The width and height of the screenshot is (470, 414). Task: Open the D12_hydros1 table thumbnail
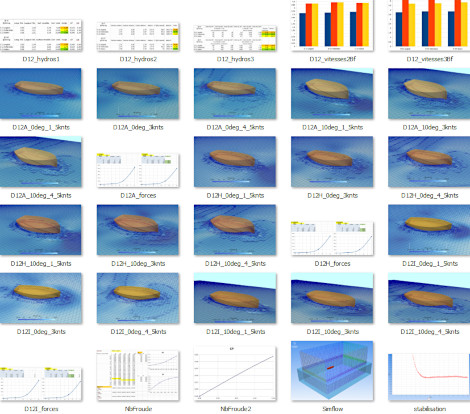coord(41,35)
